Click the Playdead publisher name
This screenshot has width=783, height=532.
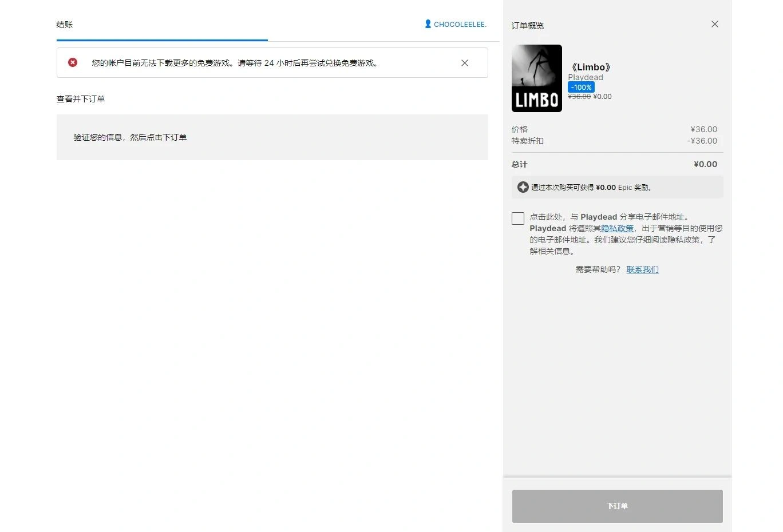[x=585, y=77]
